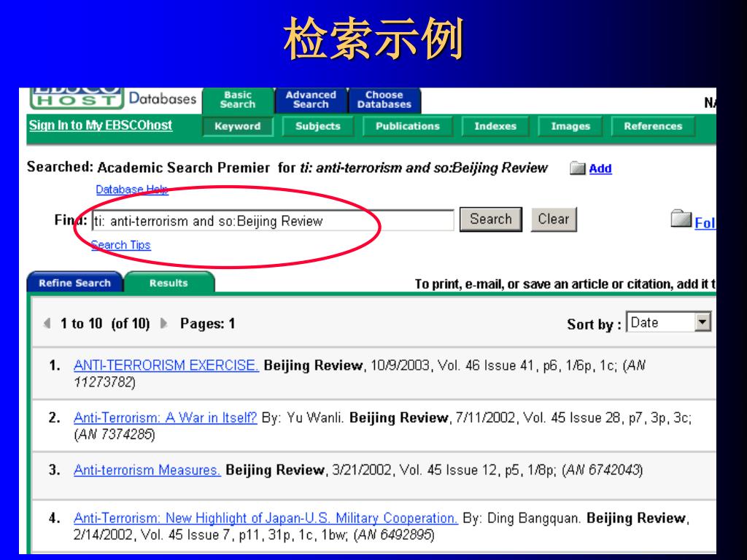Click Sign In to My EBSCOhost link
The image size is (747, 560).
[101, 125]
